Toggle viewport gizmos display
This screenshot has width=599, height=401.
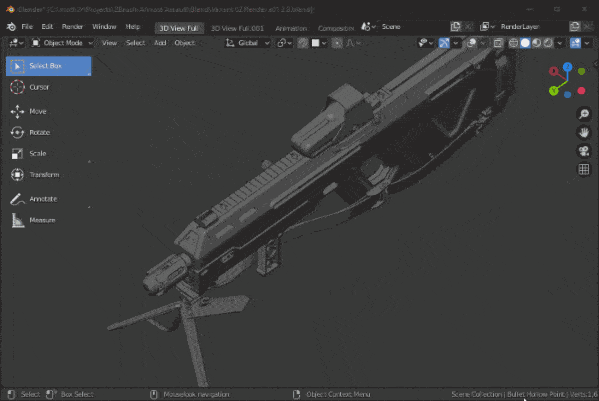tap(444, 43)
